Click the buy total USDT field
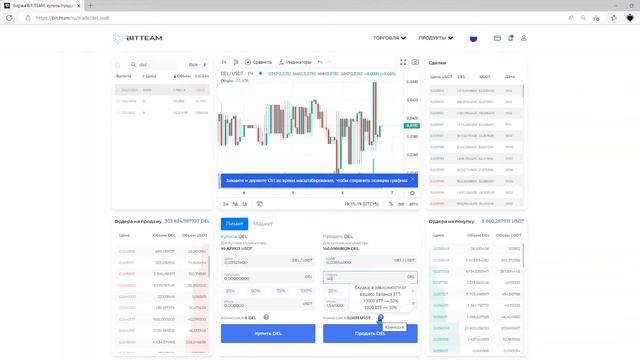 pyautogui.click(x=268, y=304)
